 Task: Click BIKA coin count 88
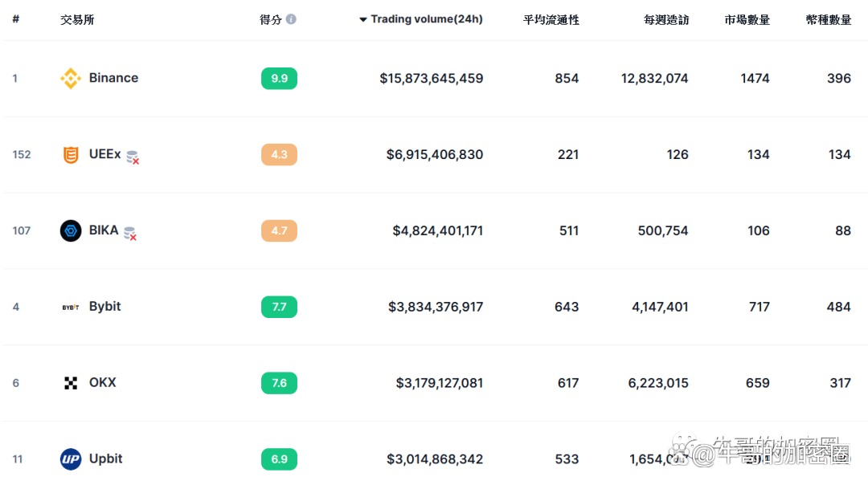tap(843, 230)
